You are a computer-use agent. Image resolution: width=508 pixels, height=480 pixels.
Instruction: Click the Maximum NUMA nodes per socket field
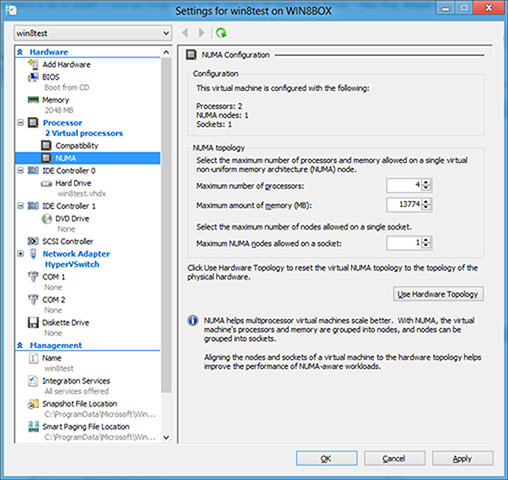coord(404,243)
